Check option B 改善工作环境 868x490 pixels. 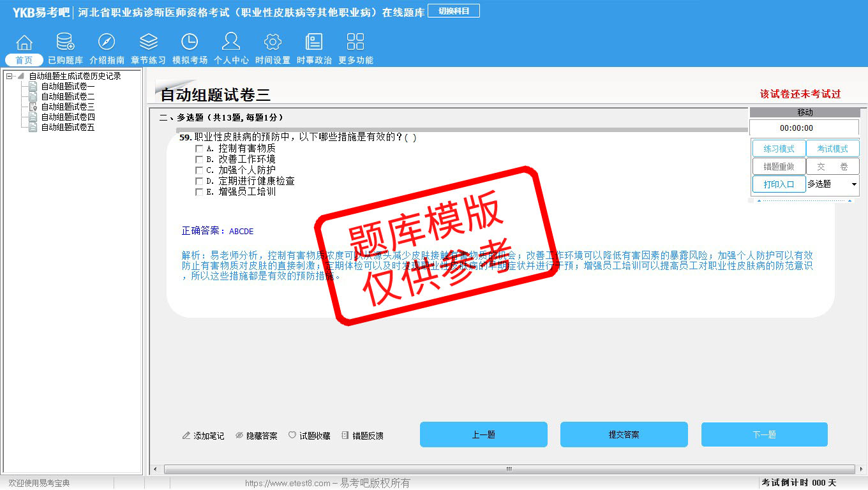pyautogui.click(x=199, y=160)
